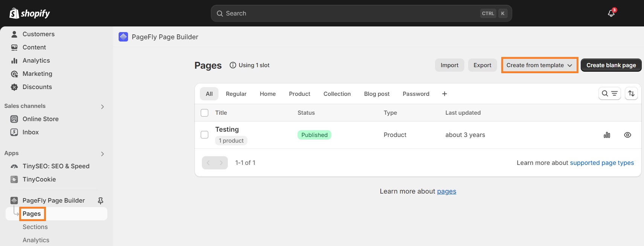Open Sections under PageFly
The height and width of the screenshot is (246, 644).
35,227
